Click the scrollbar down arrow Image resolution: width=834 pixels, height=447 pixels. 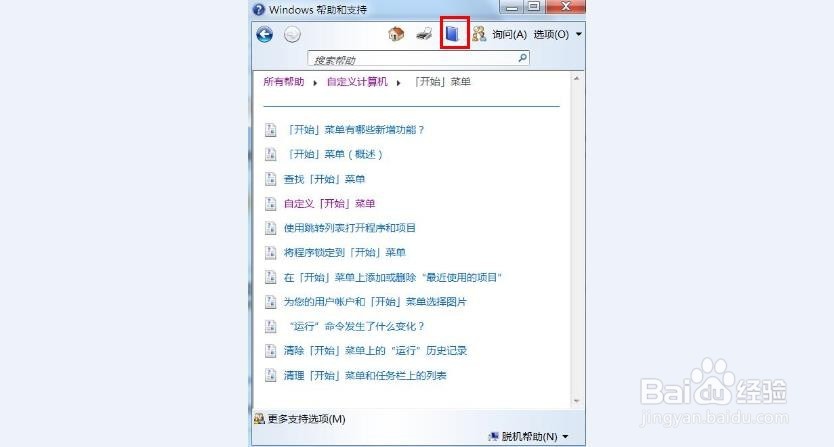coord(577,401)
